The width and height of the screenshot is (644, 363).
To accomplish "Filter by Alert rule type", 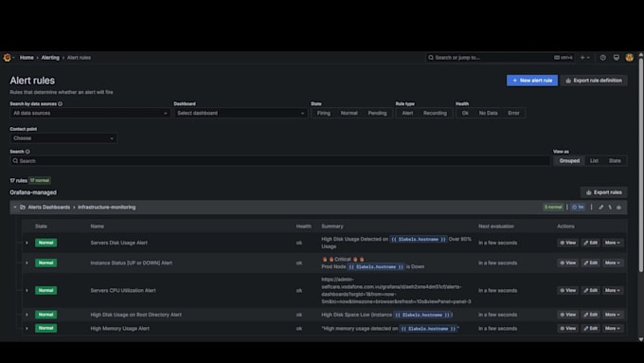I will pos(407,113).
